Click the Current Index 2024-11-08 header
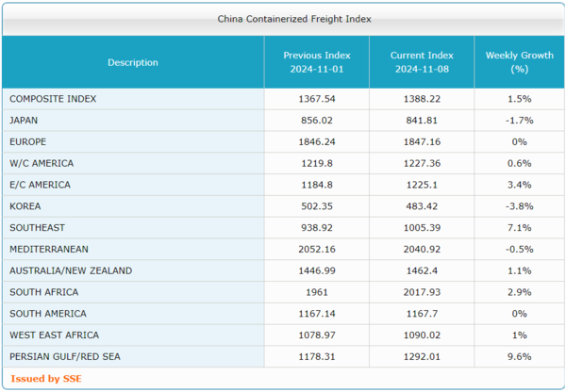The height and width of the screenshot is (392, 566). 421,62
